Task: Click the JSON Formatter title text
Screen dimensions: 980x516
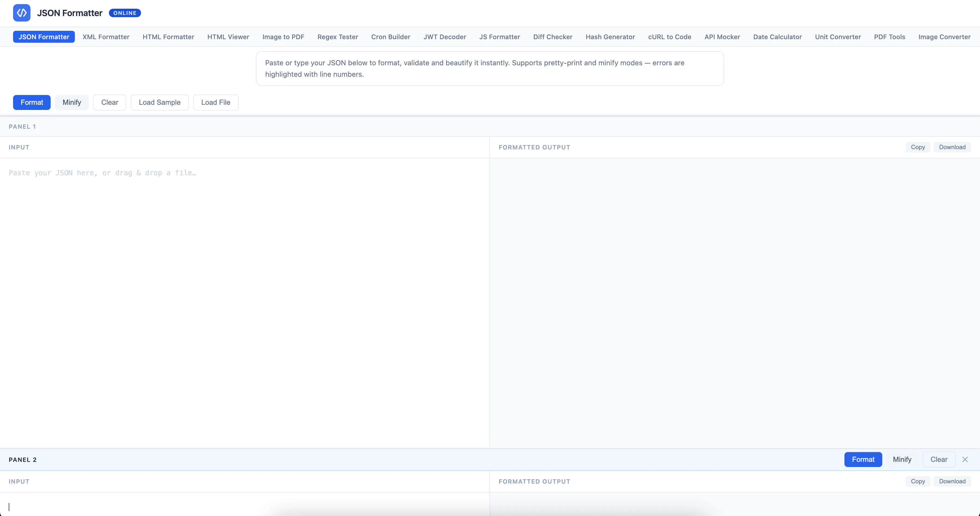Action: (x=70, y=13)
